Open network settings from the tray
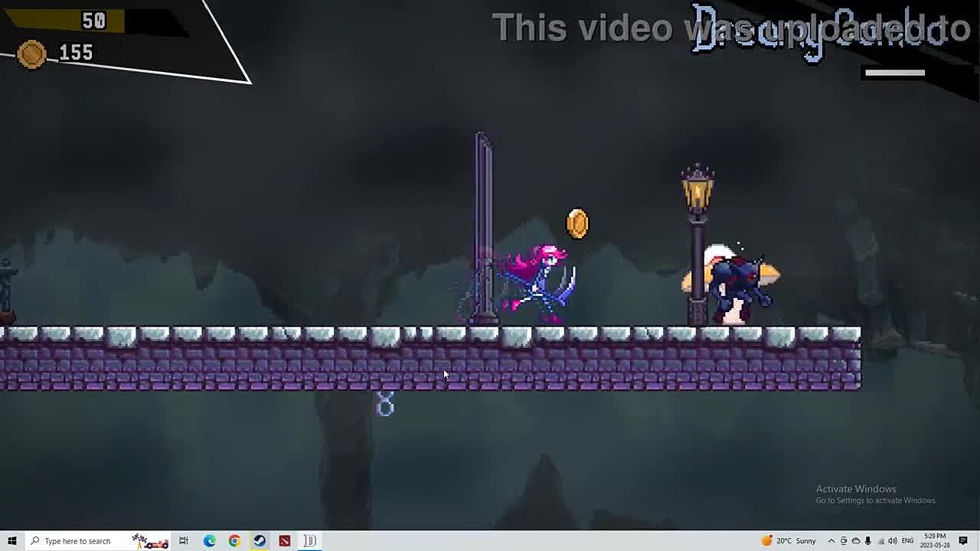980x551 pixels. [x=880, y=541]
